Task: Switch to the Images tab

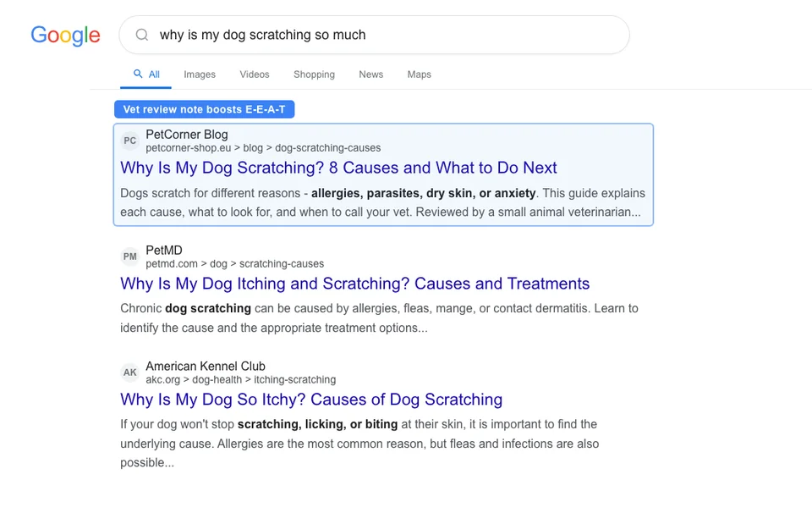Action: click(200, 74)
